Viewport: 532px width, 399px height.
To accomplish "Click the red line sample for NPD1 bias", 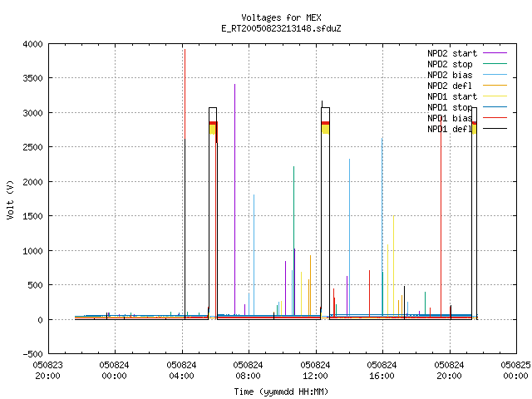I will 495,118.
